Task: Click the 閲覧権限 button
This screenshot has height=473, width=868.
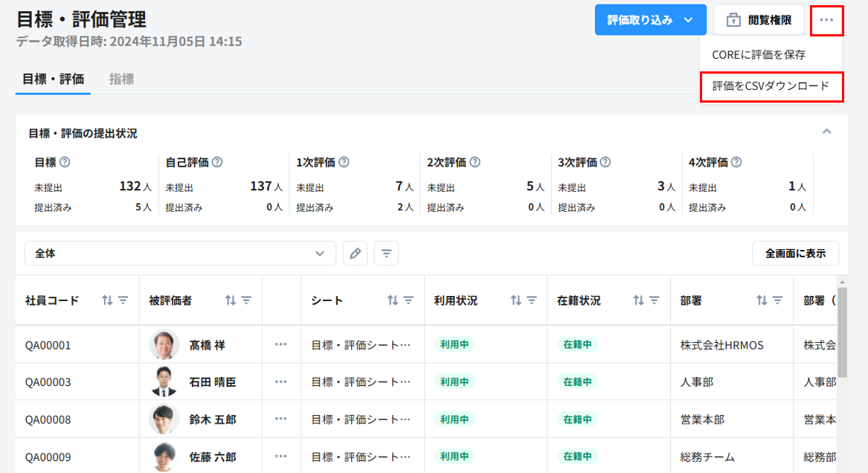Action: pos(758,20)
